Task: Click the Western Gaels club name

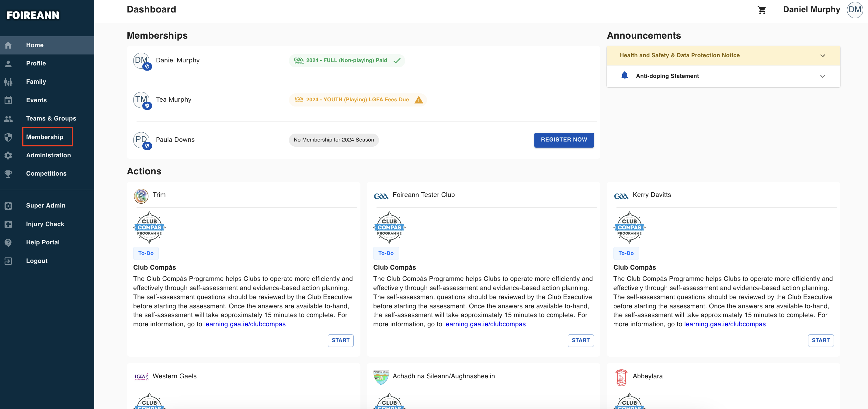Action: tap(175, 377)
